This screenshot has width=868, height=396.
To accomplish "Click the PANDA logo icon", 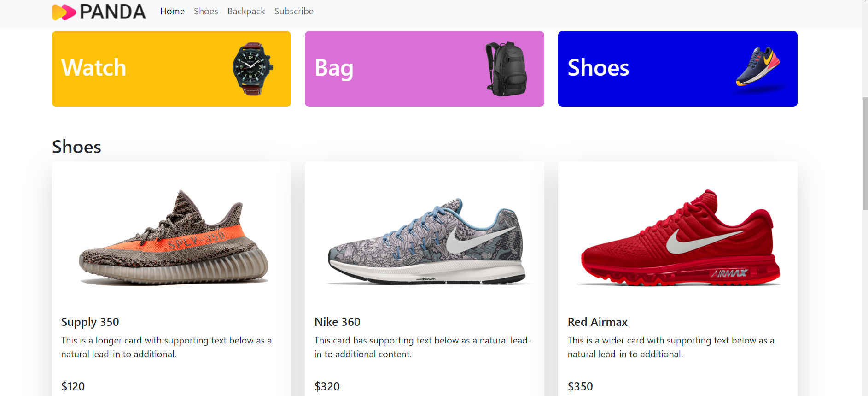I will [63, 11].
